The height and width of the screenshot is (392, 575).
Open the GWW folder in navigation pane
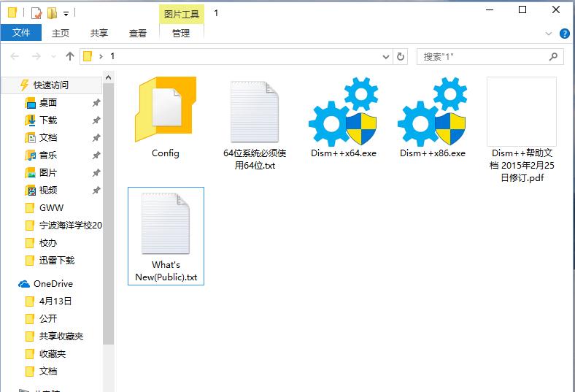click(x=51, y=208)
